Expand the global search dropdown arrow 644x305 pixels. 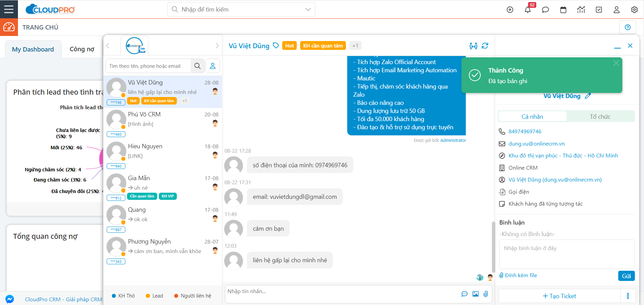click(308, 9)
